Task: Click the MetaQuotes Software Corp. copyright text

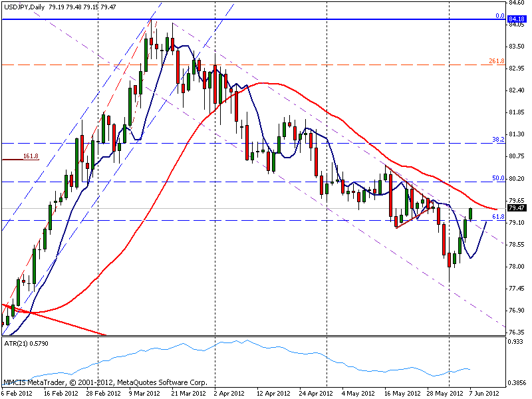Action: tap(162, 382)
